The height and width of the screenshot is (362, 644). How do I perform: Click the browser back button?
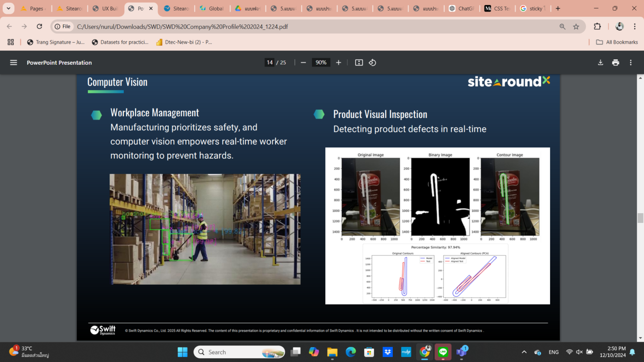tap(9, 26)
